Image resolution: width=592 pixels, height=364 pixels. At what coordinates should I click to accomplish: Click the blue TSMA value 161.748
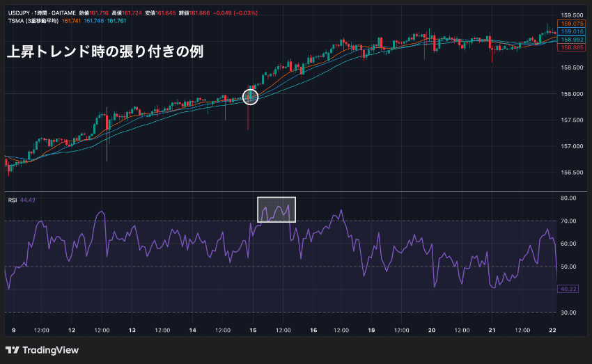pos(93,21)
